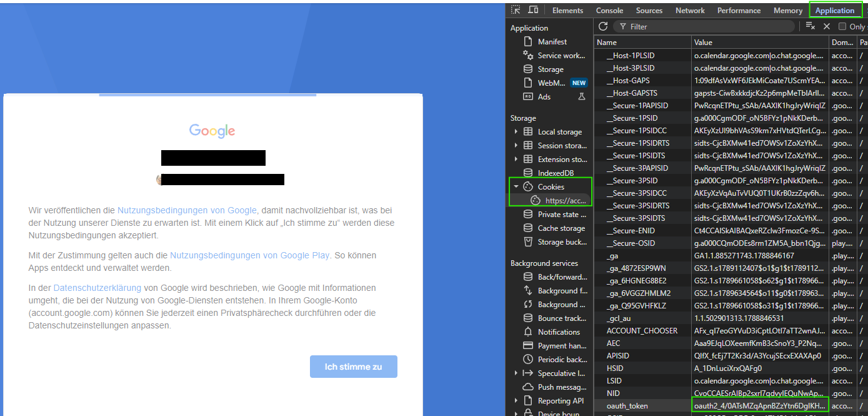Click the GA1.1.885271743.1788846167 value cell
Viewport: 868px width, 416px height.
[x=760, y=256]
